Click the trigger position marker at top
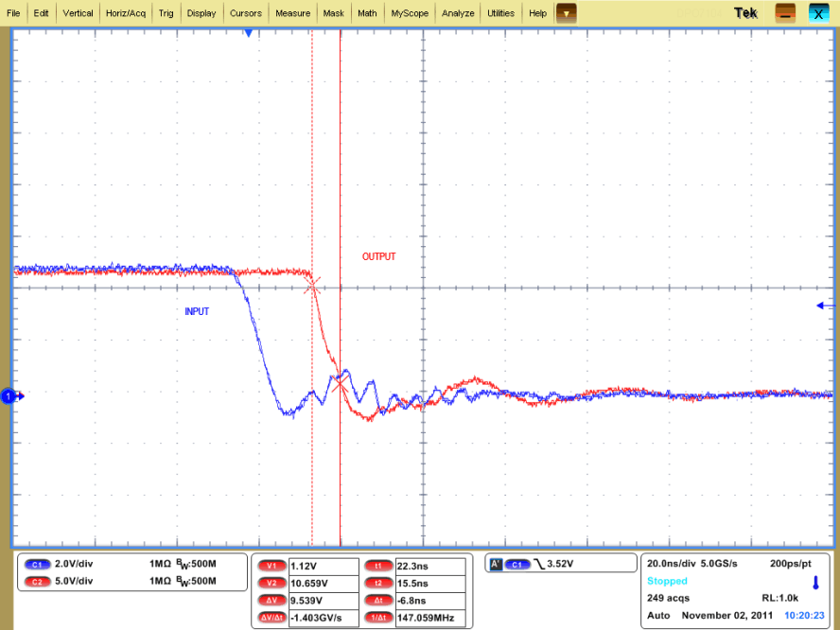 point(248,33)
